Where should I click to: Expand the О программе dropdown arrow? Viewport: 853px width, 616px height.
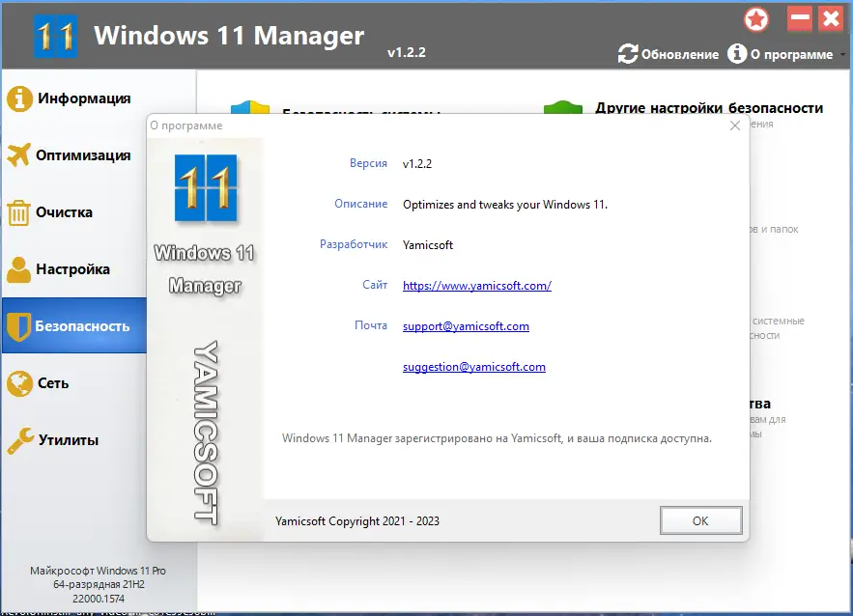coord(842,54)
